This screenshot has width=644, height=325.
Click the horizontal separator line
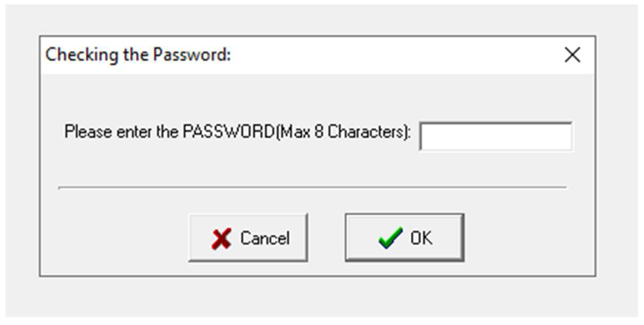pos(312,188)
